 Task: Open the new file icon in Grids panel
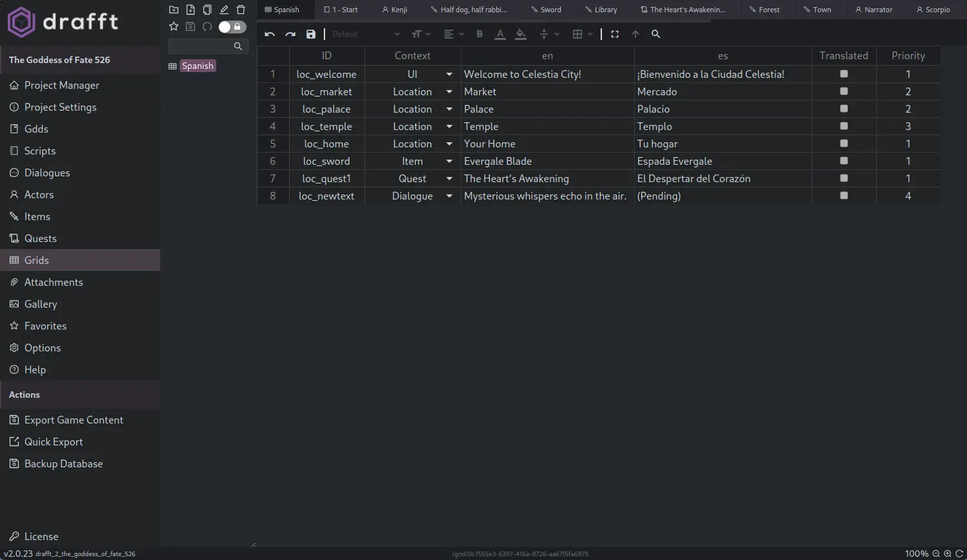pyautogui.click(x=190, y=9)
